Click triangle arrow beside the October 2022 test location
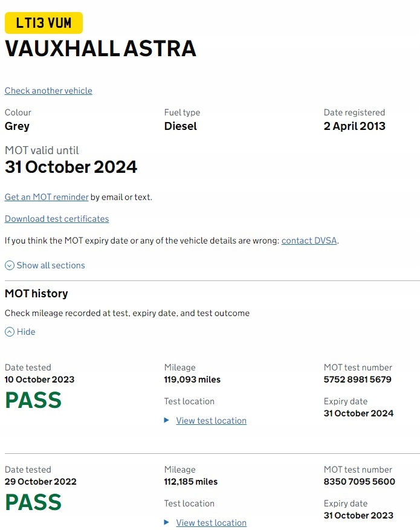 (167, 523)
